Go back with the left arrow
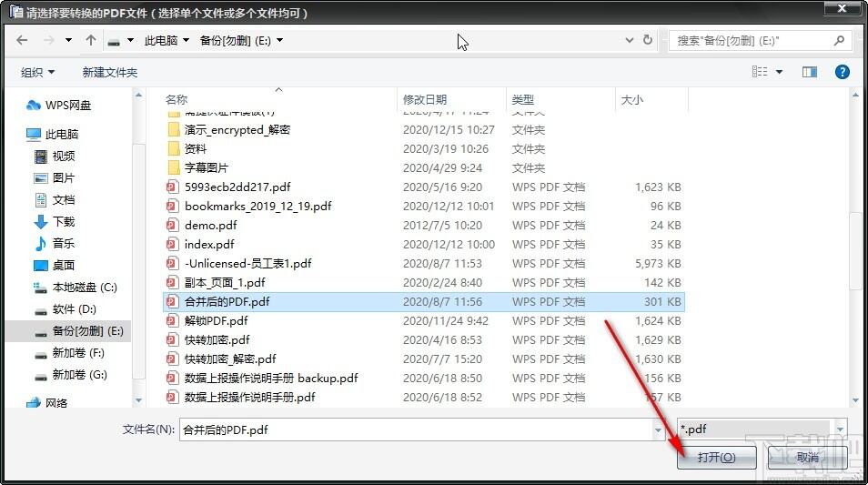The image size is (868, 485). [x=22, y=40]
